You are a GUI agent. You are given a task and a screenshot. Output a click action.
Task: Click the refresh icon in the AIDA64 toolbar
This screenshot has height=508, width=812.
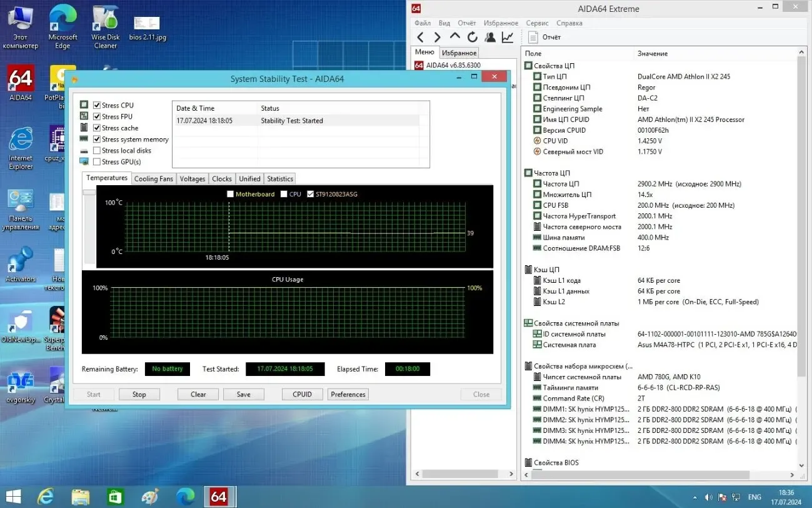point(473,37)
